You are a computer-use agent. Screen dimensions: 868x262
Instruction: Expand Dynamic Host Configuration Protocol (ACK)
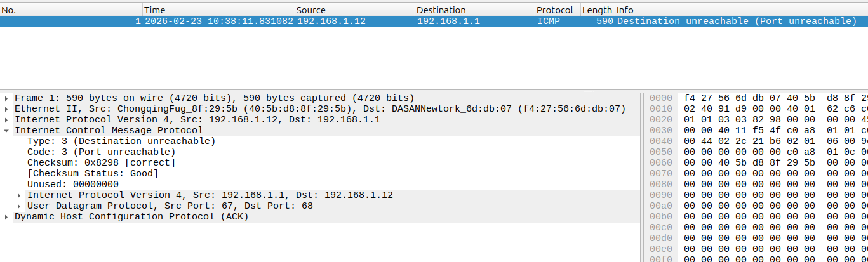(6, 217)
